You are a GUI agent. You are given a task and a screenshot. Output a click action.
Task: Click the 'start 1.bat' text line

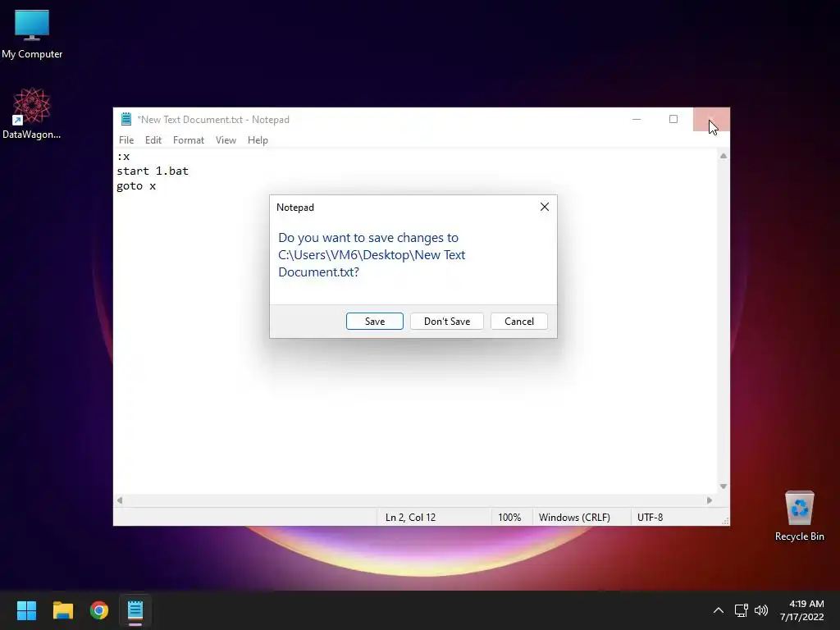153,171
